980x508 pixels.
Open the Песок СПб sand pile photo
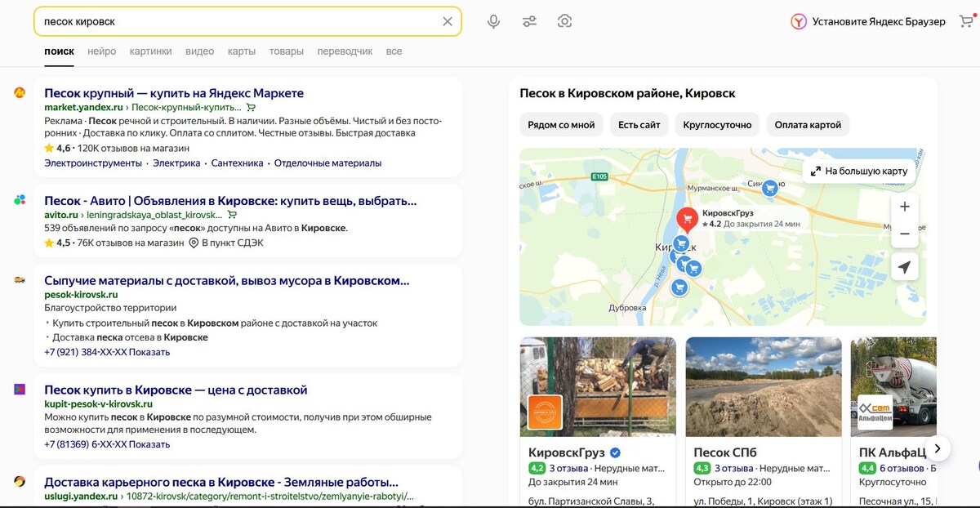764,386
